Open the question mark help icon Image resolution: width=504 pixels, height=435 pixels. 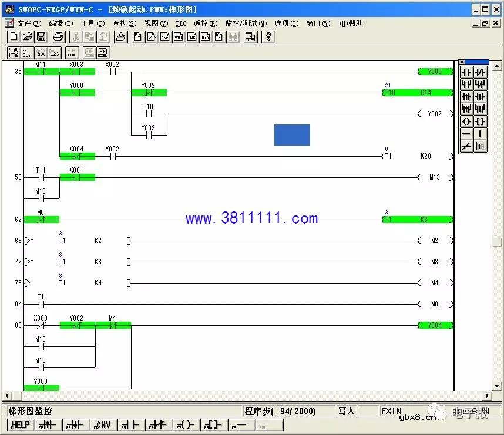(268, 37)
